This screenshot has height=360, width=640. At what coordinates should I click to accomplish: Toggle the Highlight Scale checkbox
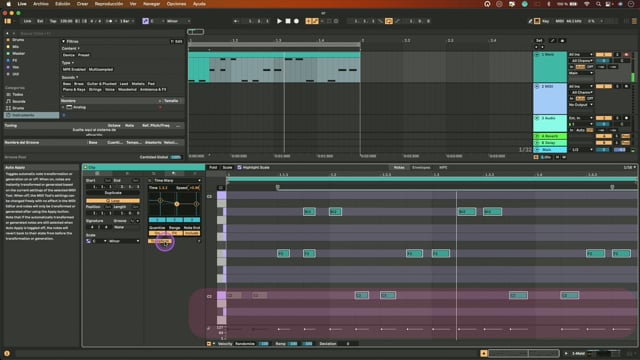pyautogui.click(x=240, y=167)
